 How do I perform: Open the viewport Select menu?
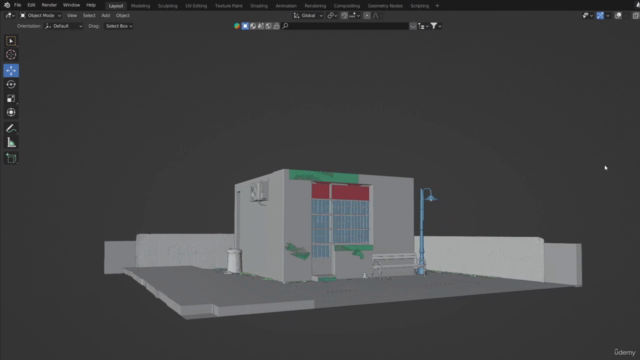pyautogui.click(x=89, y=16)
